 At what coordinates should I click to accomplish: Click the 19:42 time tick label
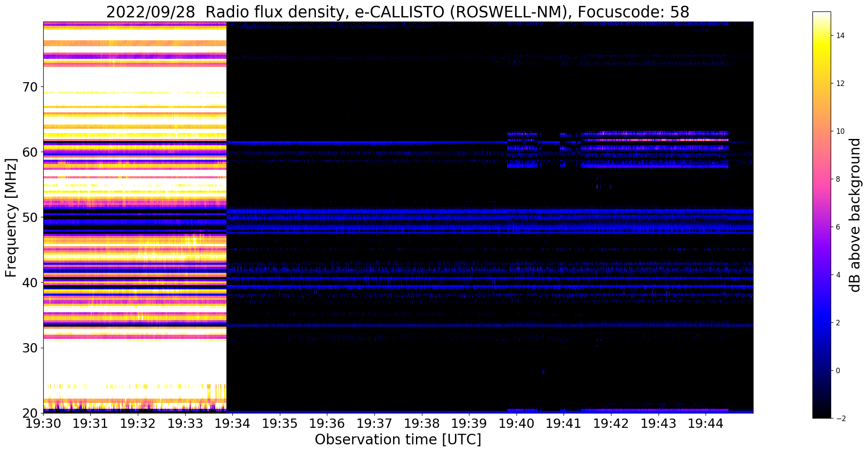click(x=611, y=423)
